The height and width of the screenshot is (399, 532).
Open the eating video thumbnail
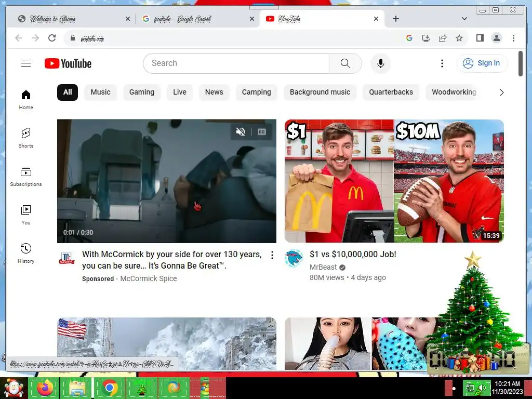pos(356,343)
